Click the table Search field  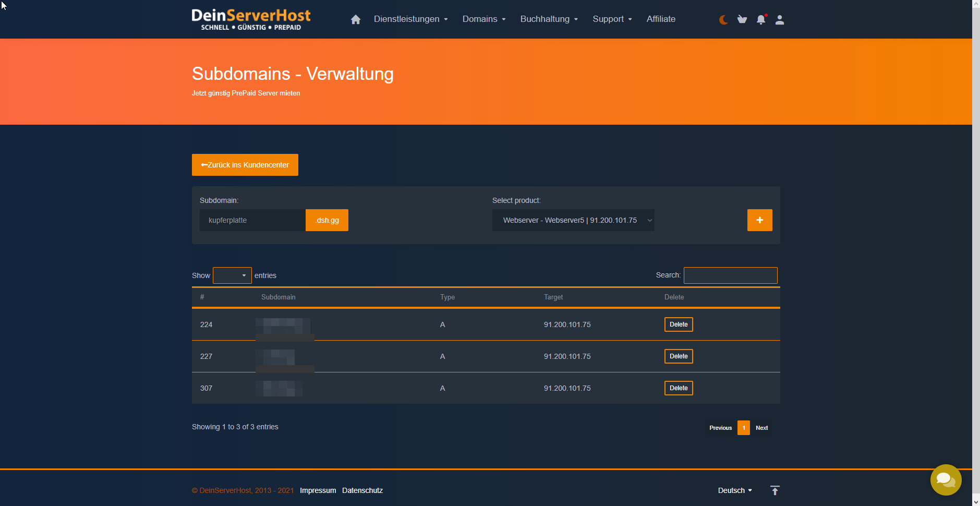(x=730, y=275)
